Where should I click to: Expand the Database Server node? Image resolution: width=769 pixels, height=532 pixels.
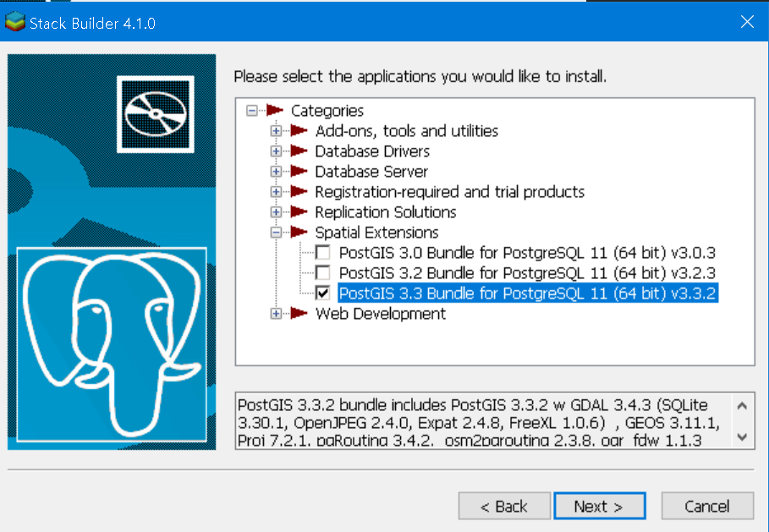(276, 172)
